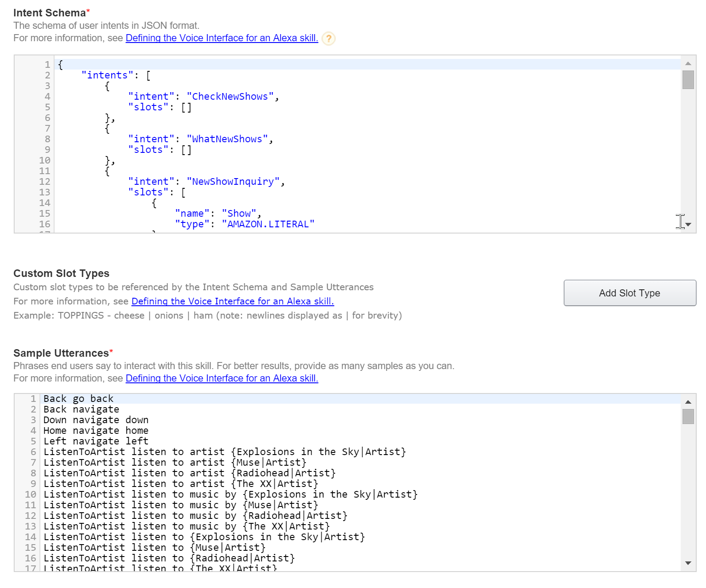Click "slots": [ on schema line 13
The image size is (706, 588).
157,192
